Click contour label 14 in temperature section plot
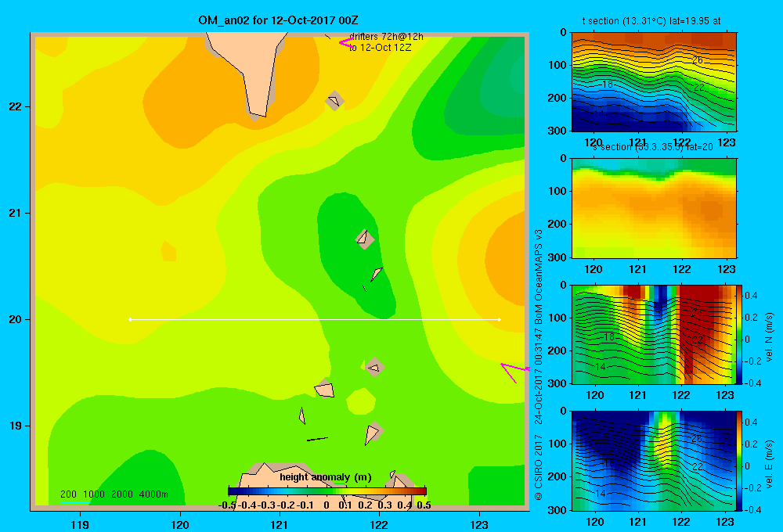 click(598, 114)
